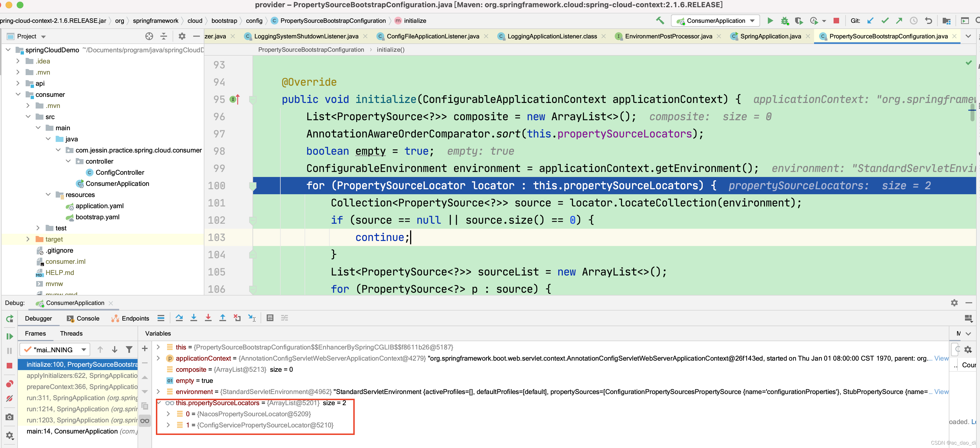Close the ConsumerApplication debug tab
Image resolution: width=980 pixels, height=448 pixels.
tap(111, 303)
